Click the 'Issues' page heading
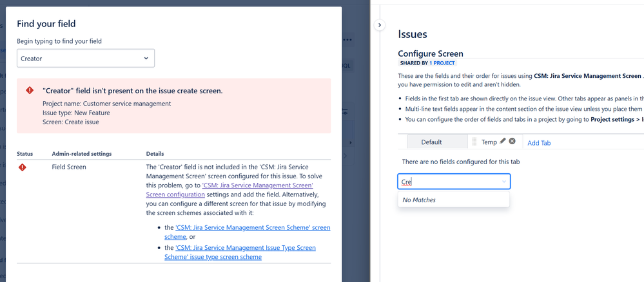 pos(413,34)
